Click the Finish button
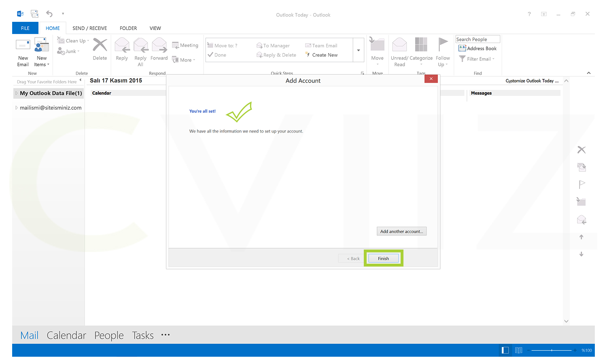The image size is (607, 364). (x=383, y=258)
